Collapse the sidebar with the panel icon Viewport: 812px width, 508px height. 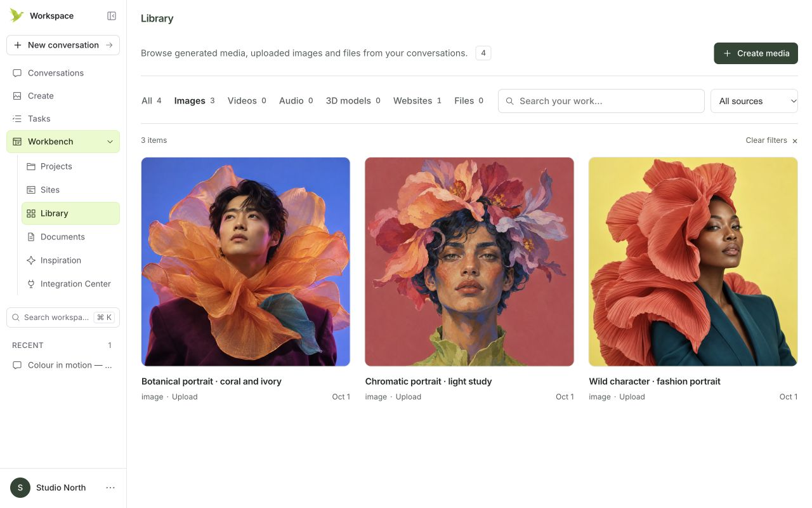pos(112,16)
